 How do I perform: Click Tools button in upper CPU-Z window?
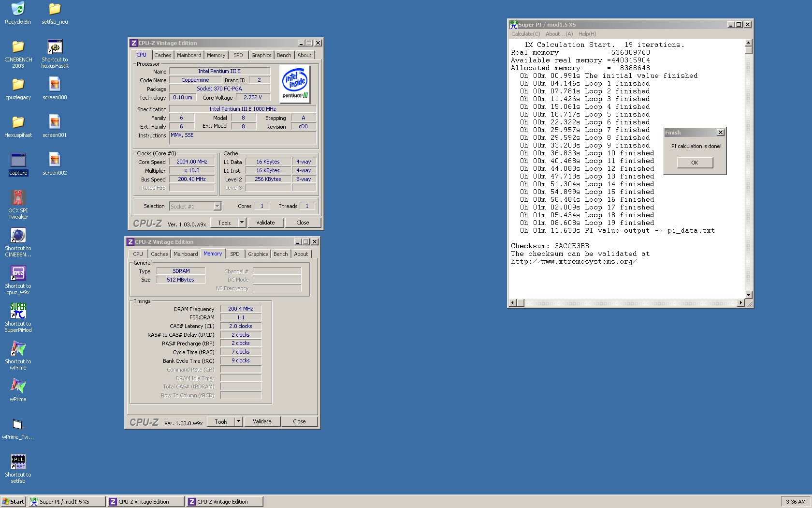224,223
